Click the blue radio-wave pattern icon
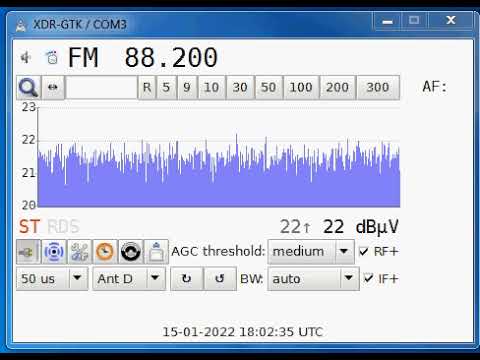Screen dimensions: 480x360 tap(54, 252)
